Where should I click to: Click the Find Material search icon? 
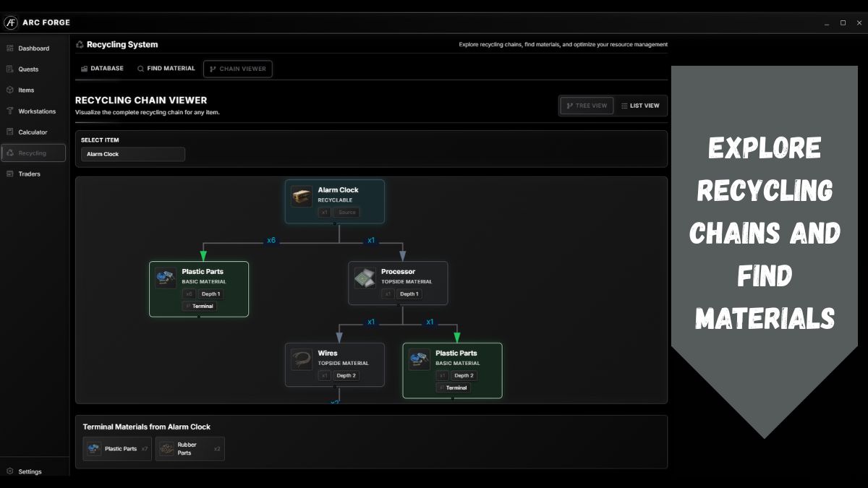140,69
